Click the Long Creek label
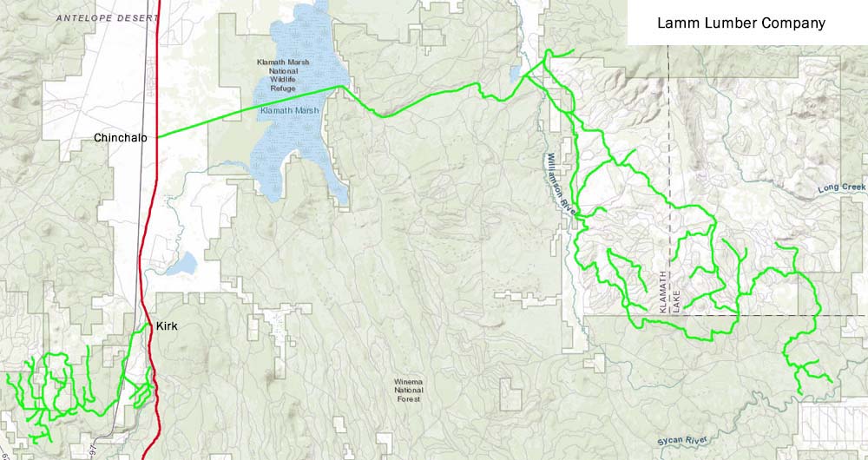868x460 pixels. pyautogui.click(x=841, y=188)
